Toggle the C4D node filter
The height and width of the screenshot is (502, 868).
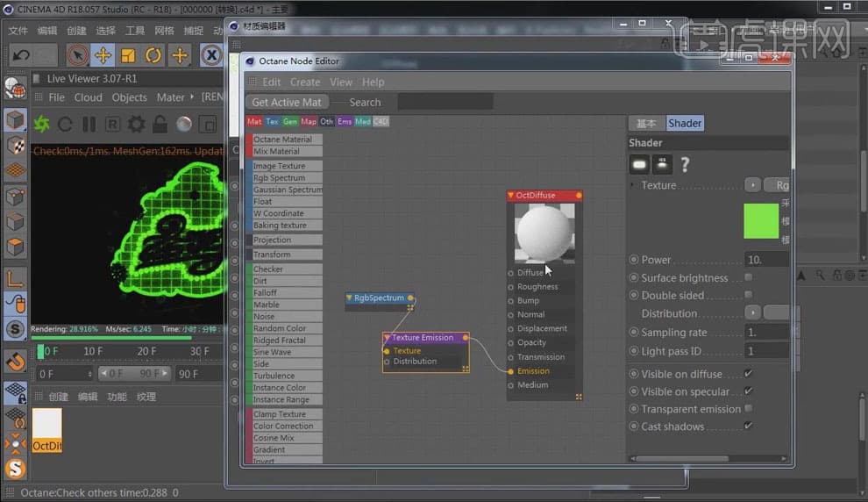381,121
